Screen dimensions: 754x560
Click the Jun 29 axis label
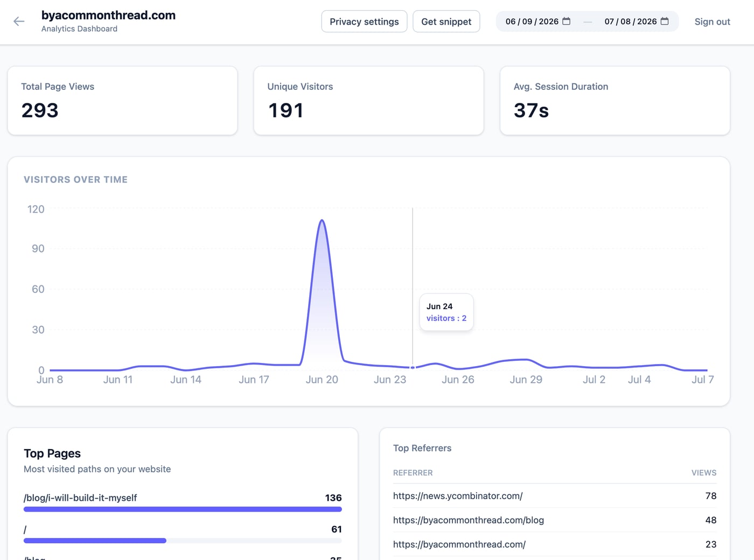[526, 380]
